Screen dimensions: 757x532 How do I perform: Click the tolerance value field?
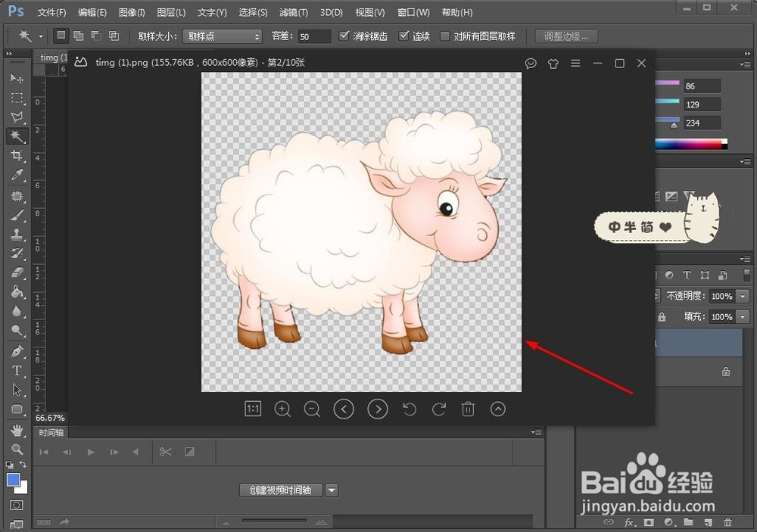[x=314, y=36]
